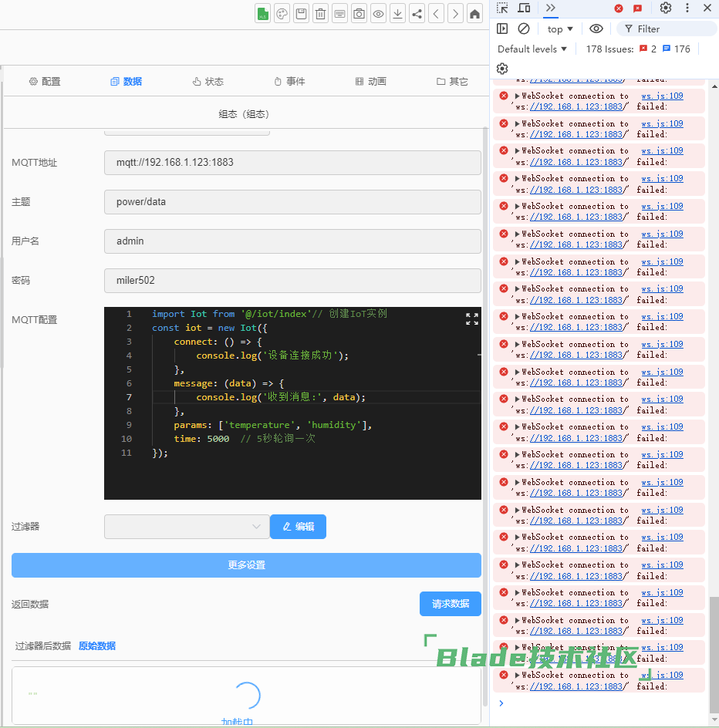The width and height of the screenshot is (719, 728).
Task: Activate DevTools inspect element picker icon
Action: tap(502, 8)
